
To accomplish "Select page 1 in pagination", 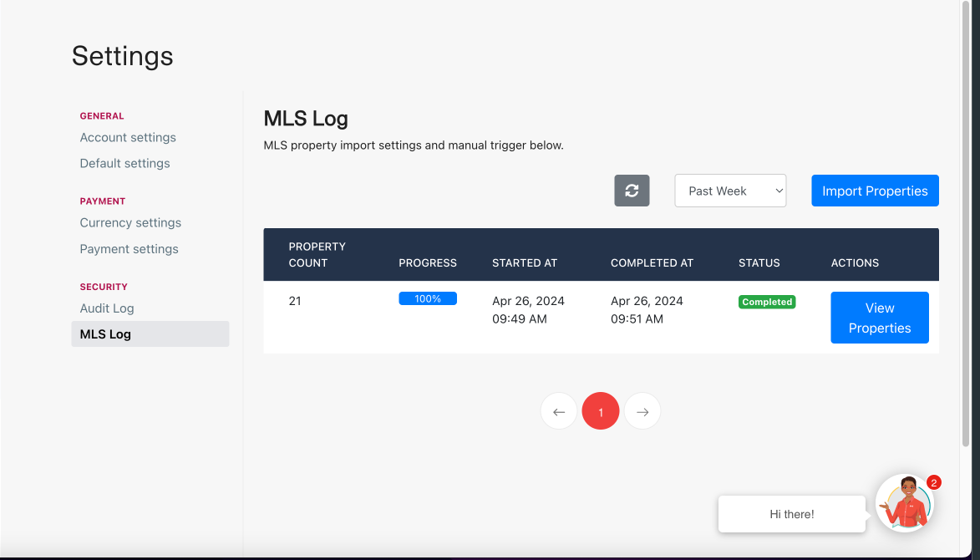I will click(x=601, y=411).
